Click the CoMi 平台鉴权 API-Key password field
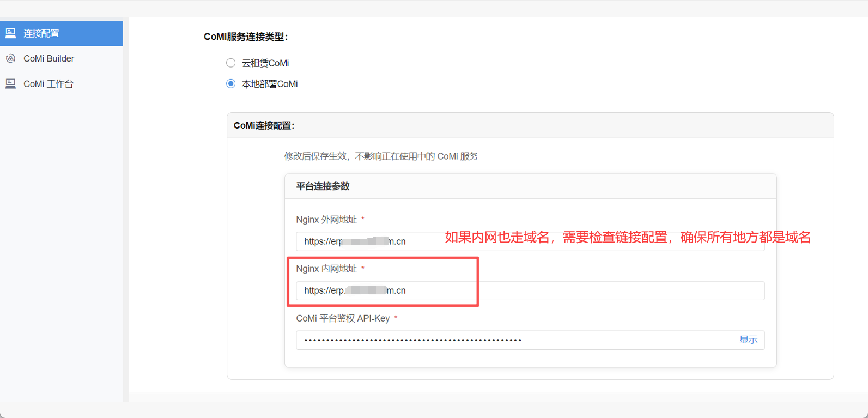Viewport: 868px width, 418px height. tap(514, 340)
